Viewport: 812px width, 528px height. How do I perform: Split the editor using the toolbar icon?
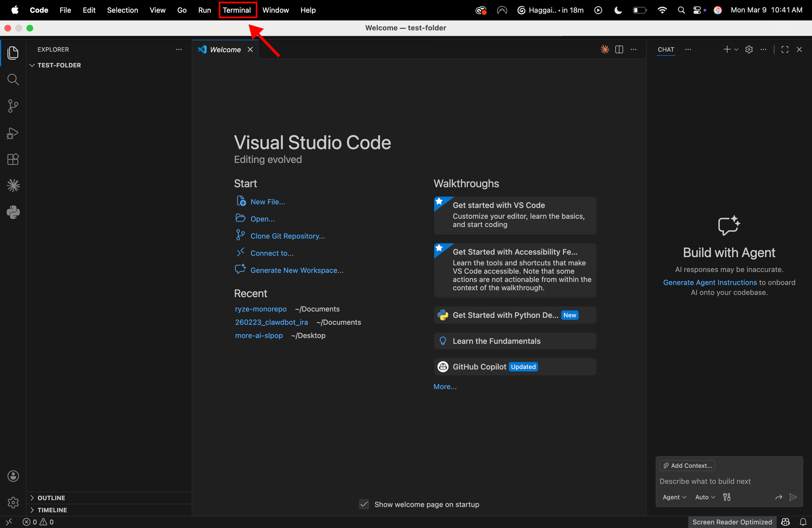pos(619,49)
